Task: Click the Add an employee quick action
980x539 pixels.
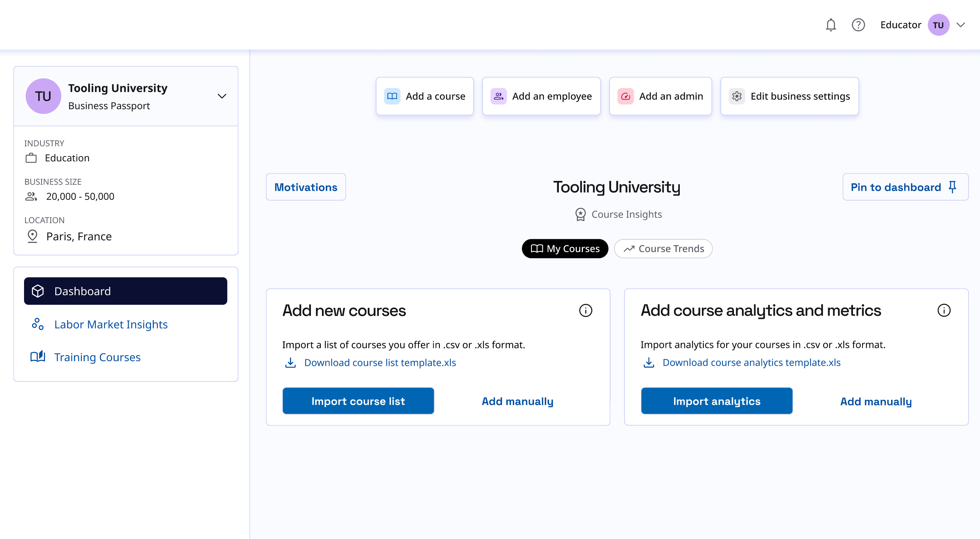Action: click(x=541, y=96)
